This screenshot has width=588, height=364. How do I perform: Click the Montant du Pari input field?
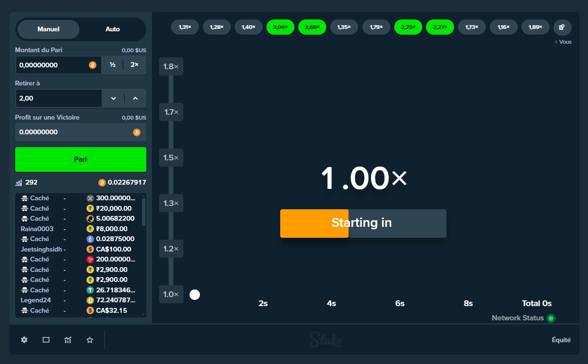[52, 65]
